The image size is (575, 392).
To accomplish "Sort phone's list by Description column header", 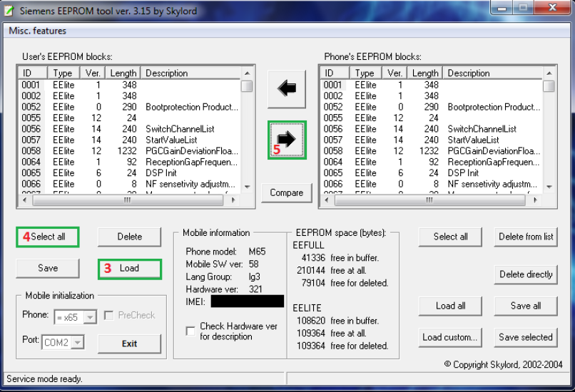I will 493,73.
